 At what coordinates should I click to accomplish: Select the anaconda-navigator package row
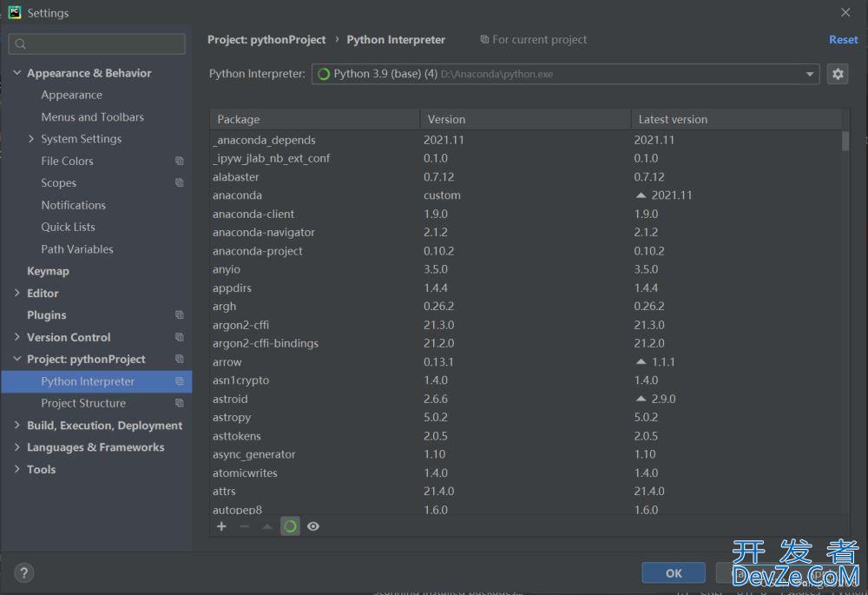pos(525,232)
